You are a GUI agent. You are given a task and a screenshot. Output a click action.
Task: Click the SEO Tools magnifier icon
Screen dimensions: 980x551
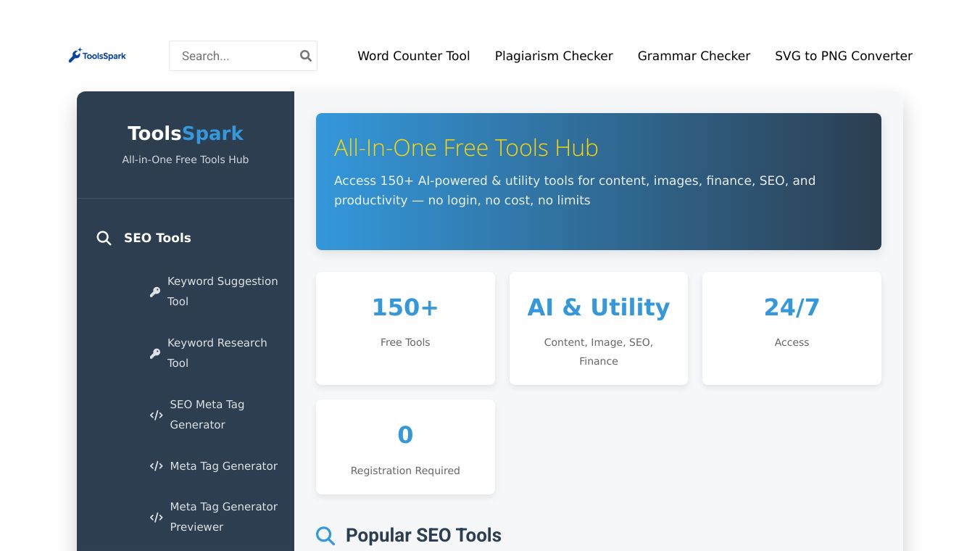click(x=104, y=239)
